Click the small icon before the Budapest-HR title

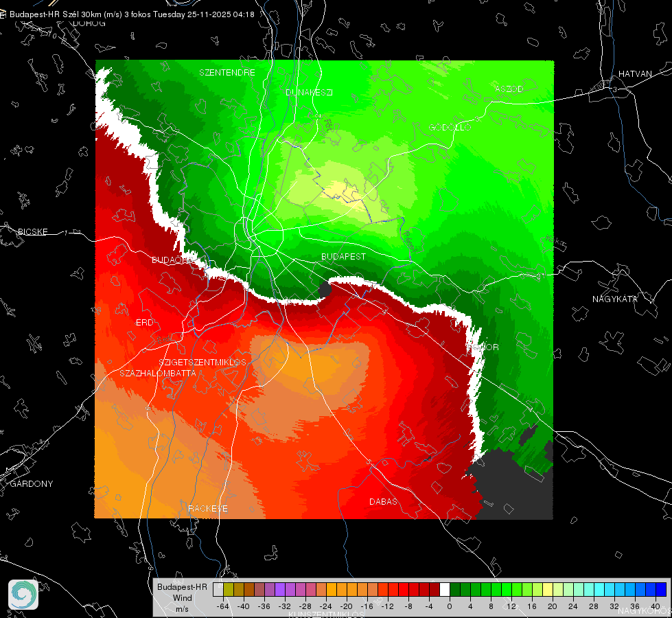click(3, 14)
